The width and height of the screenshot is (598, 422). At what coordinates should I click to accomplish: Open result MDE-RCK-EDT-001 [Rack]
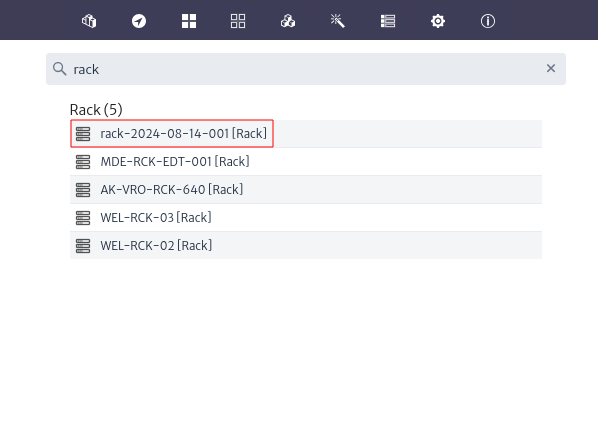pos(306,162)
